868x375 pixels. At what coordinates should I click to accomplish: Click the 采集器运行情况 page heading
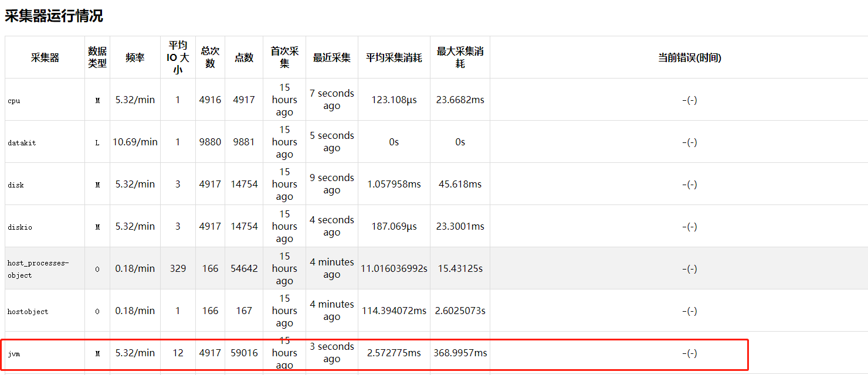54,16
